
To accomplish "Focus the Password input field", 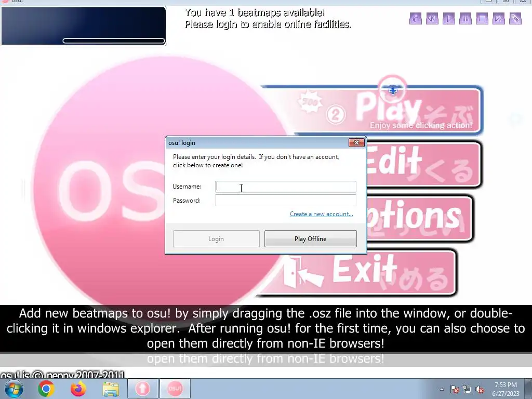I will pos(286,200).
